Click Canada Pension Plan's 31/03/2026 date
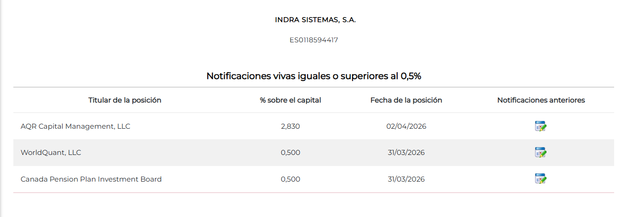Image resolution: width=644 pixels, height=217 pixels. pos(406,179)
